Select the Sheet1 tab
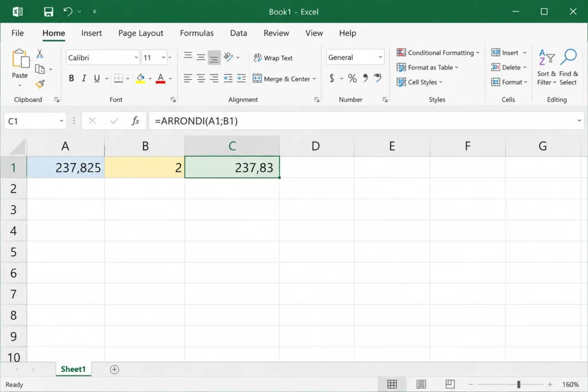Screen dimensions: 588x392 73,369
